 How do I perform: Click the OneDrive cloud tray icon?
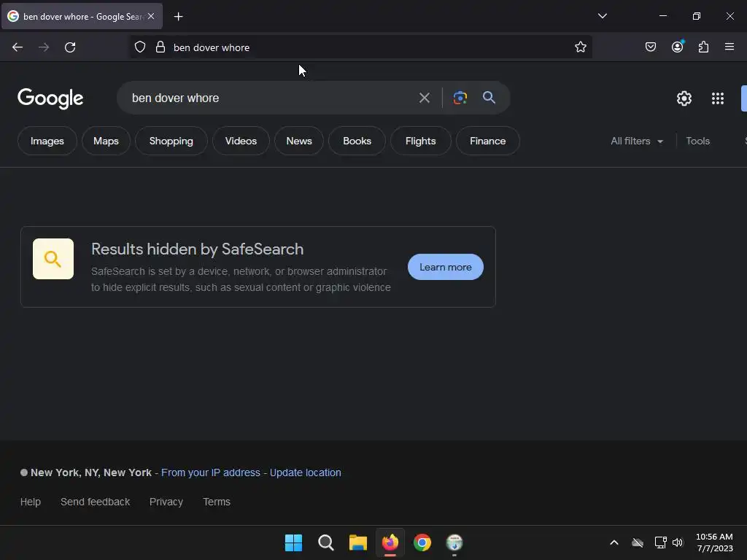638,542
